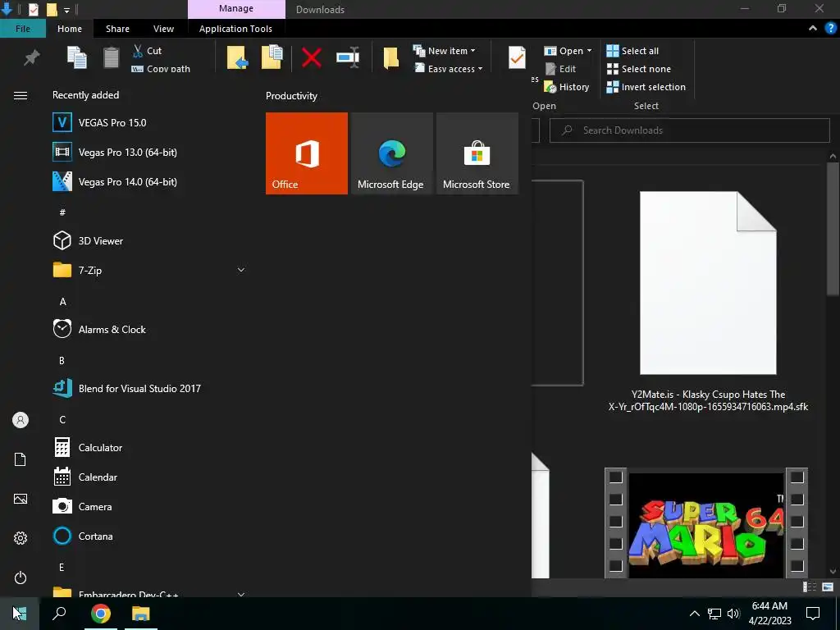Switch to the View ribbon tab
This screenshot has height=630, width=840.
coord(163,29)
